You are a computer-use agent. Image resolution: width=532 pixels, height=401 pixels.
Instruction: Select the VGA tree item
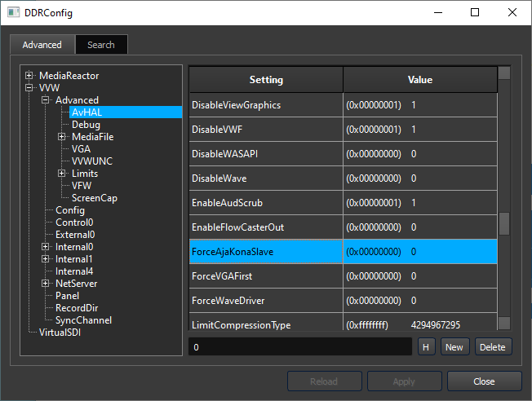point(81,149)
